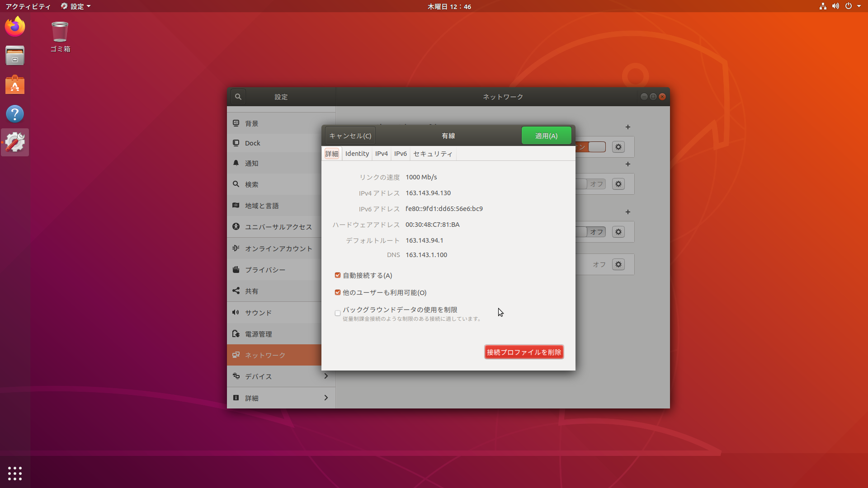
Task: Select the ゴミ箱 trash desktop icon
Action: tap(60, 37)
